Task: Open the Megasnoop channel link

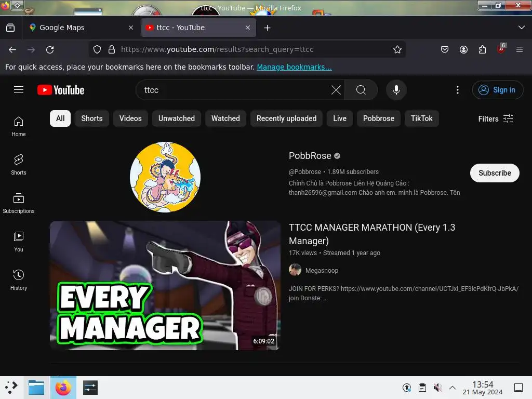Action: tap(322, 270)
